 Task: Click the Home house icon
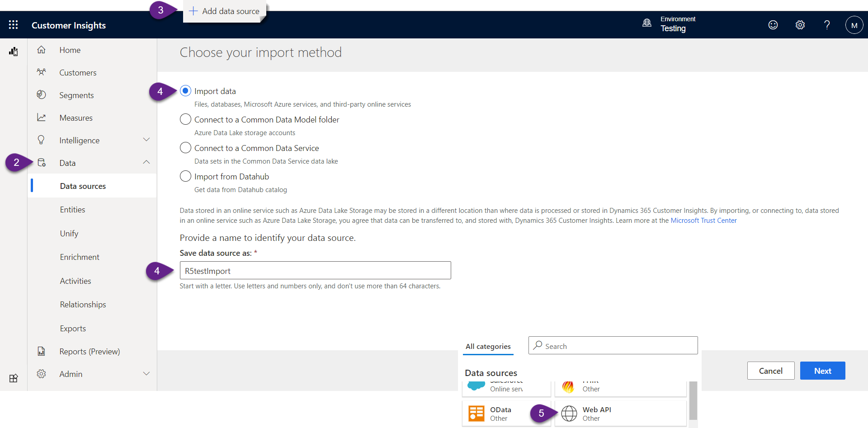[x=41, y=50]
